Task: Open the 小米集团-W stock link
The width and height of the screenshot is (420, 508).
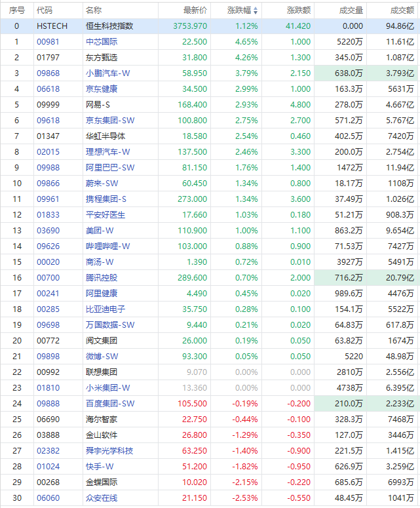Action: point(108,388)
